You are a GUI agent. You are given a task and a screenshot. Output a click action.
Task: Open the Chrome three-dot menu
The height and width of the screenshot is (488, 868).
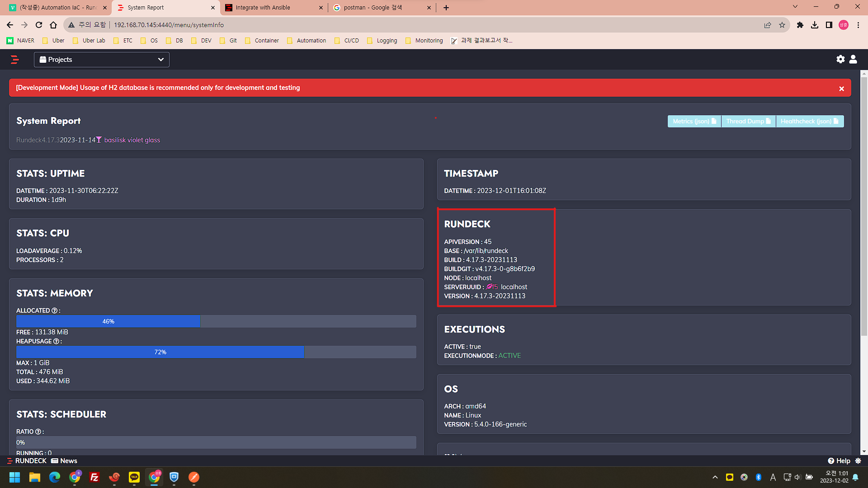[x=858, y=25]
